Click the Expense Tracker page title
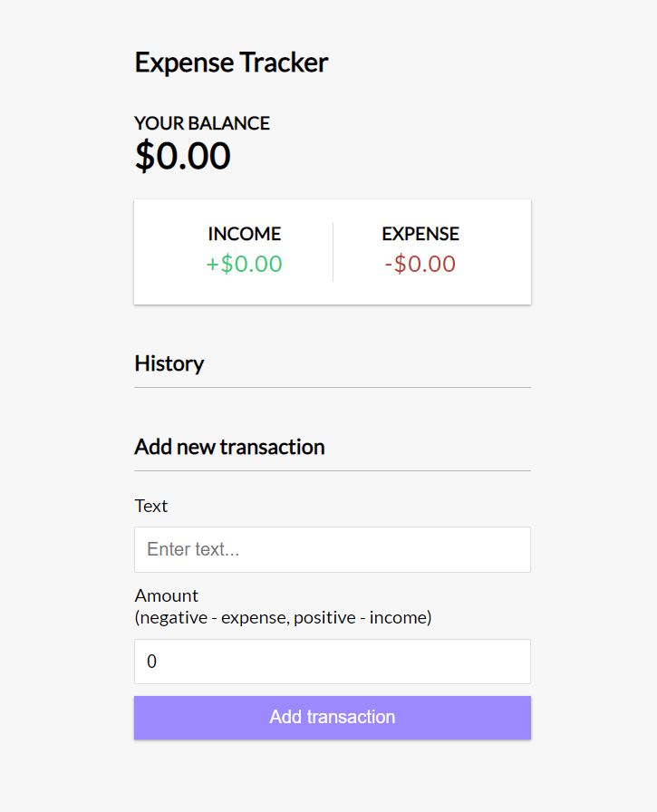Image resolution: width=657 pixels, height=812 pixels. (x=231, y=63)
